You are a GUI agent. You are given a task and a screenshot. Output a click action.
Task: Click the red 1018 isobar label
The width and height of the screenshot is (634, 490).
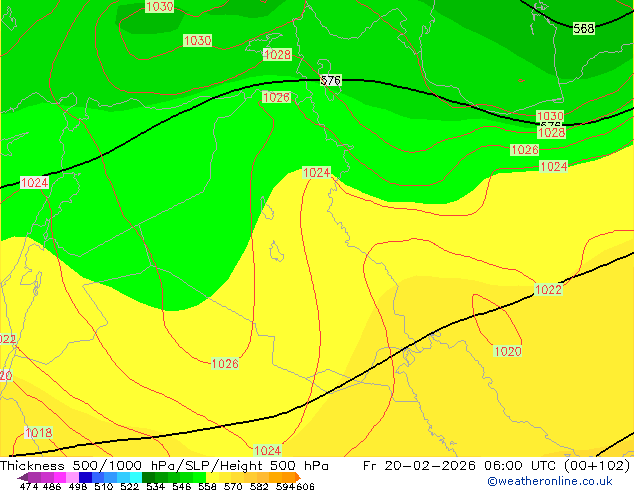coord(38,433)
